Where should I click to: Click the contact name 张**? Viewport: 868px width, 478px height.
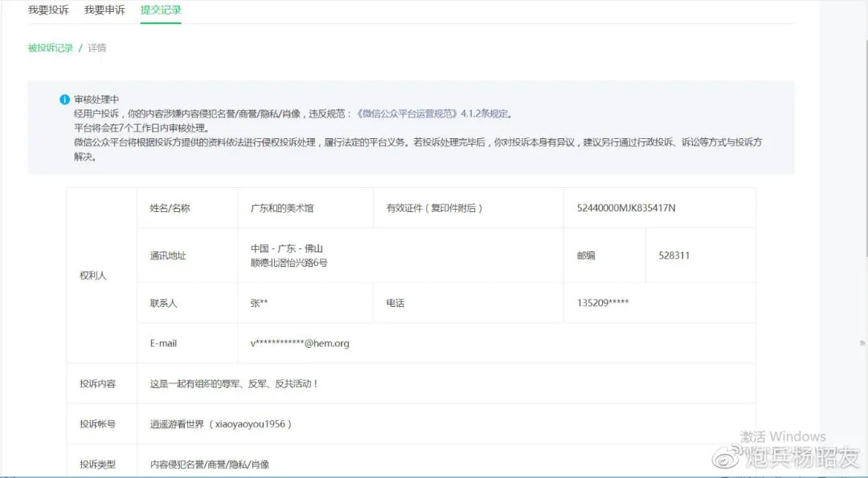point(259,304)
